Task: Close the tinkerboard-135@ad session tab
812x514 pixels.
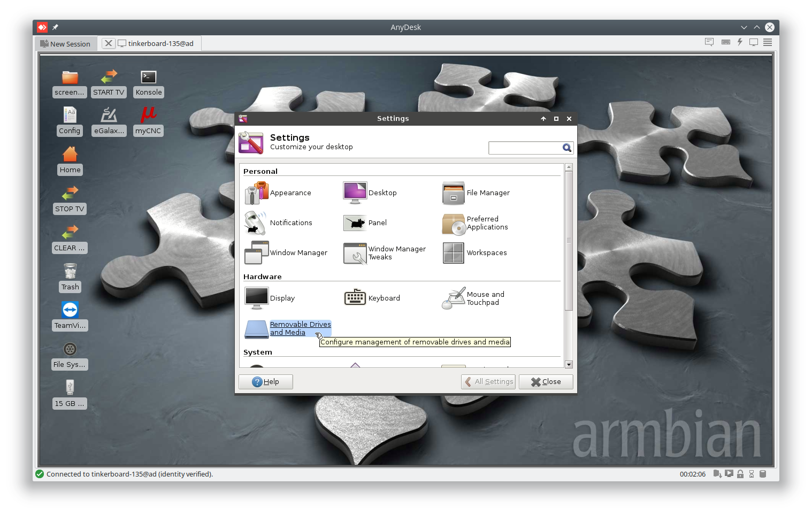Action: pos(108,43)
